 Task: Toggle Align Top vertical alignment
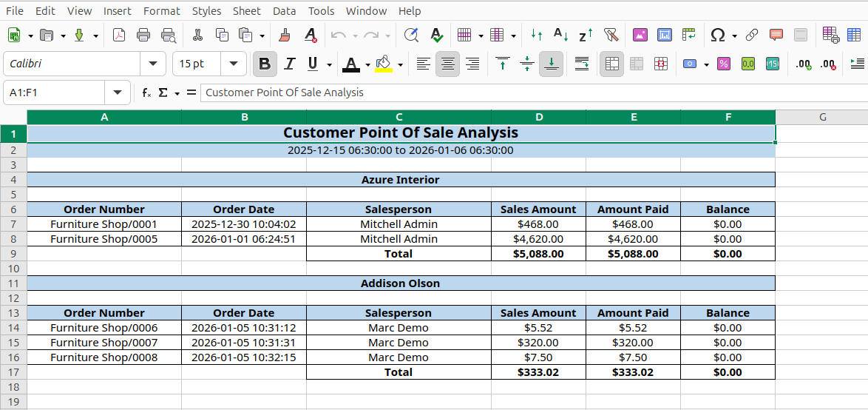pos(503,64)
